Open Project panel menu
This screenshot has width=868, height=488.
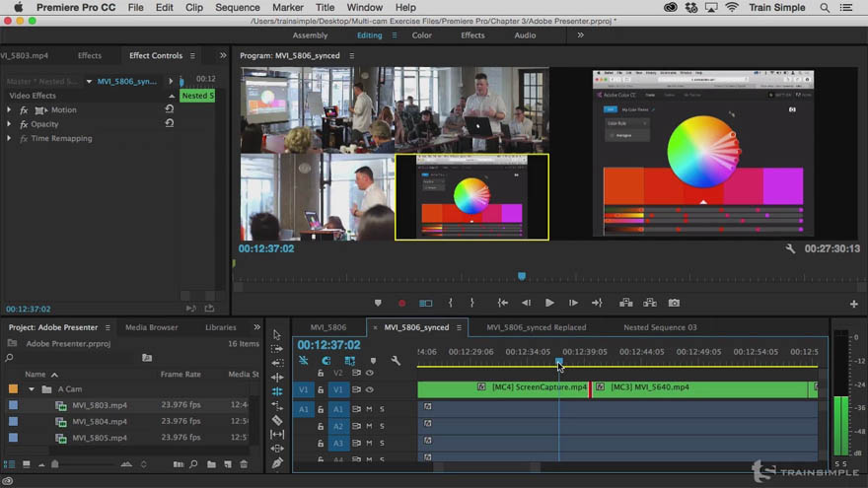click(108, 327)
